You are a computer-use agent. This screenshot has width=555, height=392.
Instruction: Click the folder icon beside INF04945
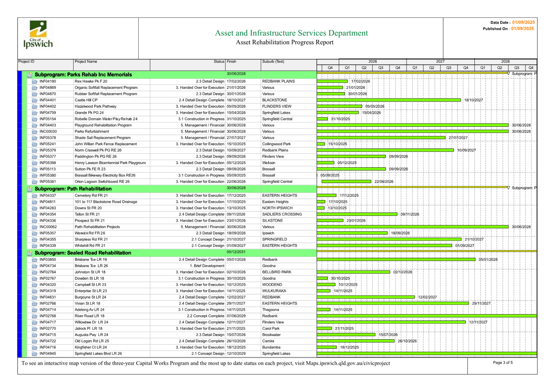pyautogui.click(x=35, y=354)
